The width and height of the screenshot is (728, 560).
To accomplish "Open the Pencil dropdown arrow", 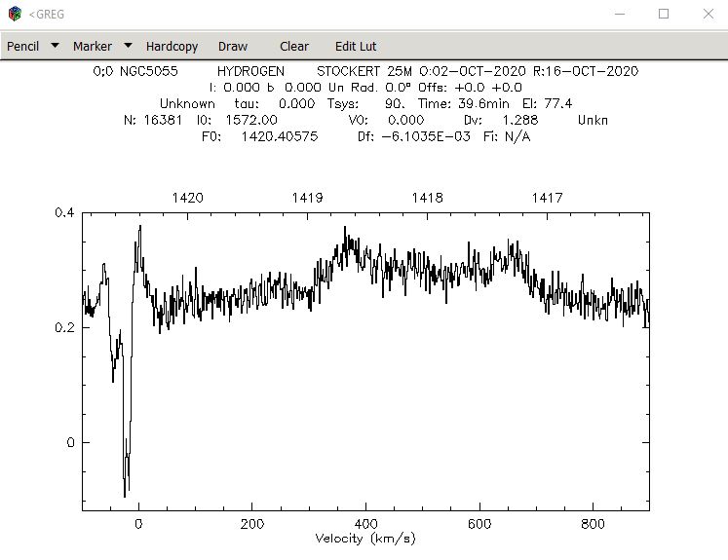I will point(55,46).
